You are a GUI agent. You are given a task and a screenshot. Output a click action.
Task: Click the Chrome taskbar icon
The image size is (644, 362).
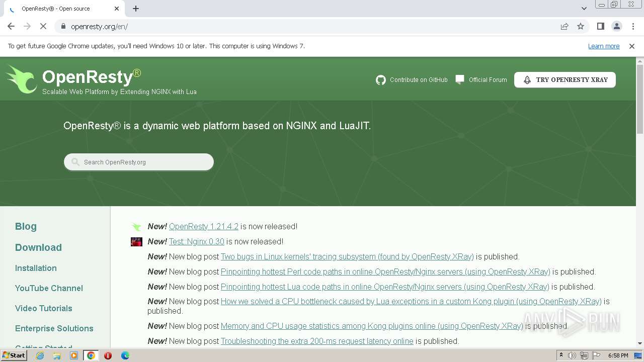point(91,355)
